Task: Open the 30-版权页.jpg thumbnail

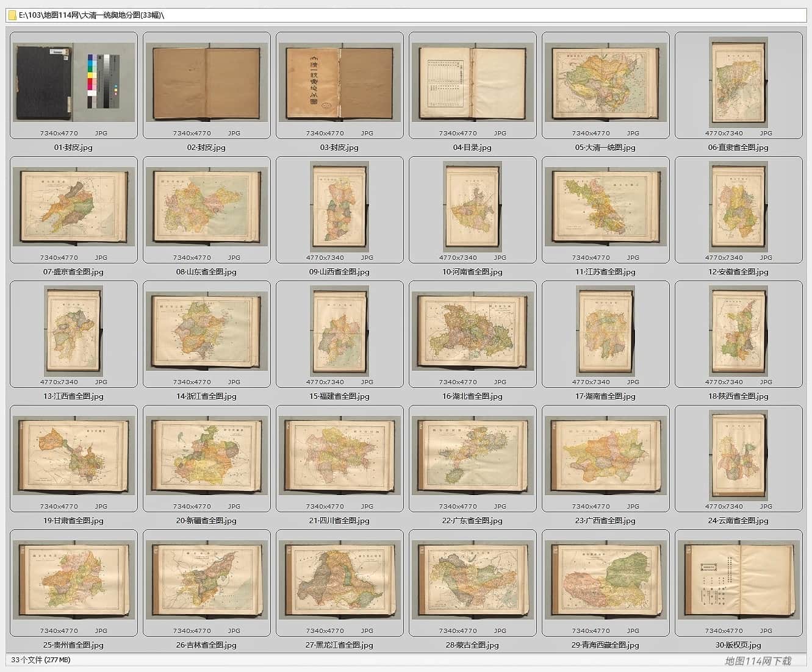Action: 739,583
